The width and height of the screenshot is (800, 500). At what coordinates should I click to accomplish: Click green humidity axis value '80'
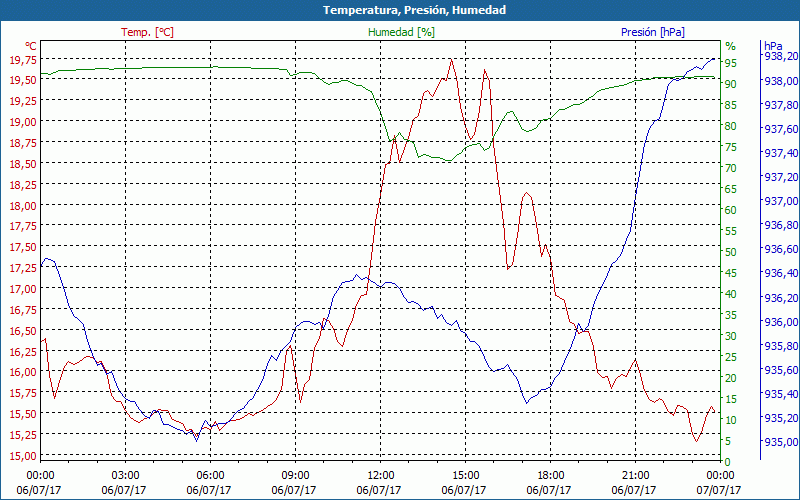tap(731, 126)
